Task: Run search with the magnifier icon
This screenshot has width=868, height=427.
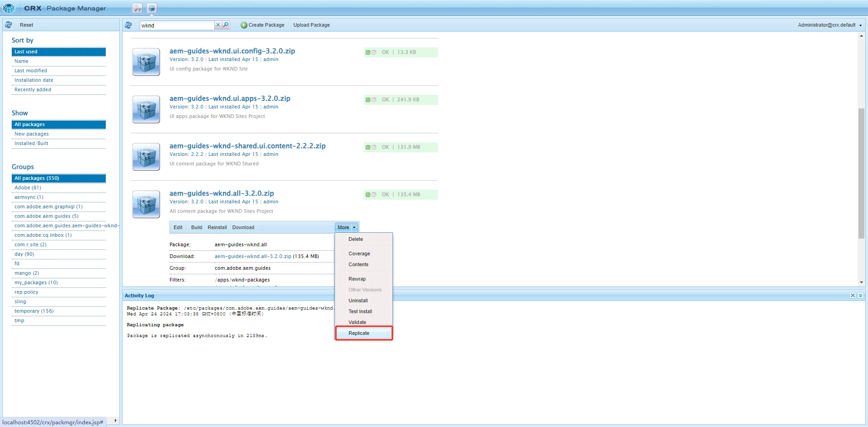Action: 226,25
